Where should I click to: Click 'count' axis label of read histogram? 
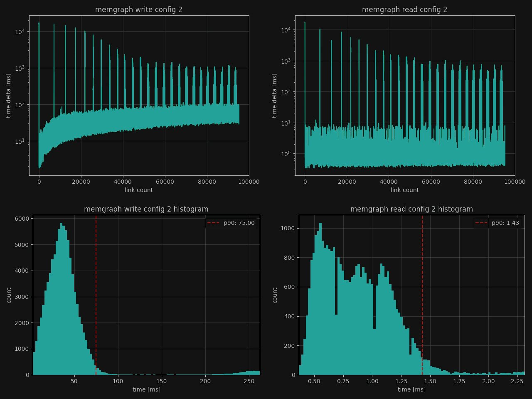pyautogui.click(x=275, y=295)
